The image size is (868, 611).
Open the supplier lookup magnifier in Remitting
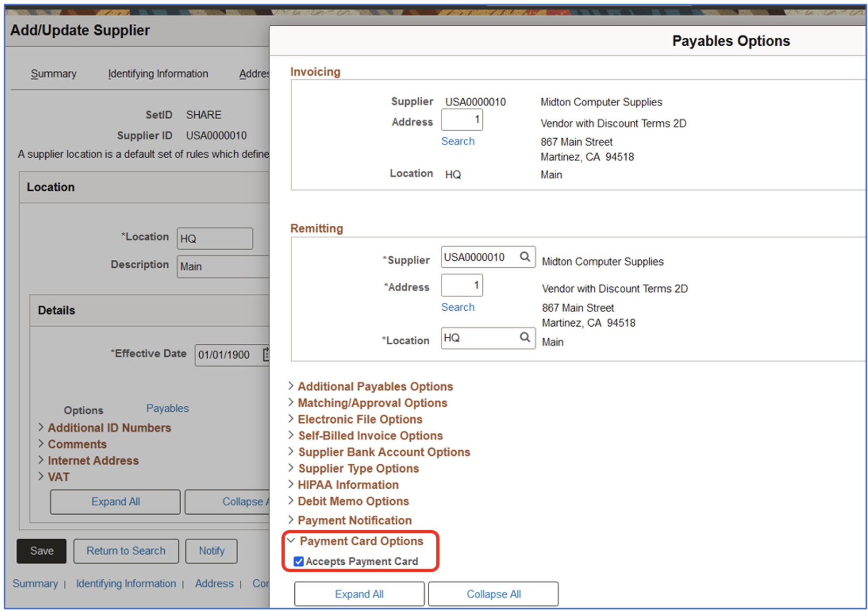(x=525, y=257)
